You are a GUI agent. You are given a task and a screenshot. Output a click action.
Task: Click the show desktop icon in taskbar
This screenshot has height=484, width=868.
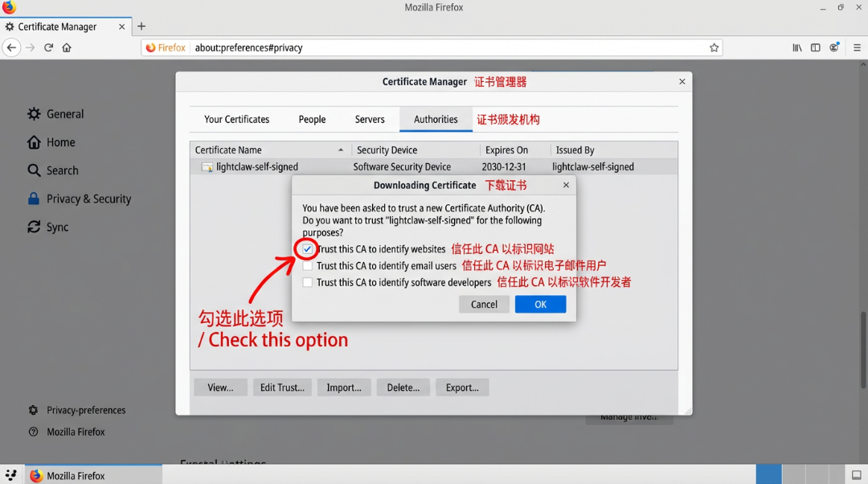pos(857,475)
